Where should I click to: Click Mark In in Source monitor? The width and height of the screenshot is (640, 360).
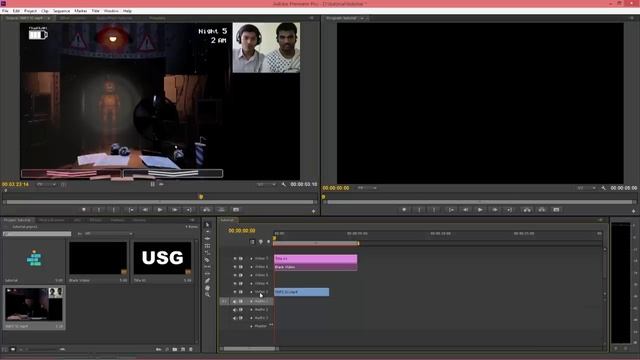tap(99, 210)
